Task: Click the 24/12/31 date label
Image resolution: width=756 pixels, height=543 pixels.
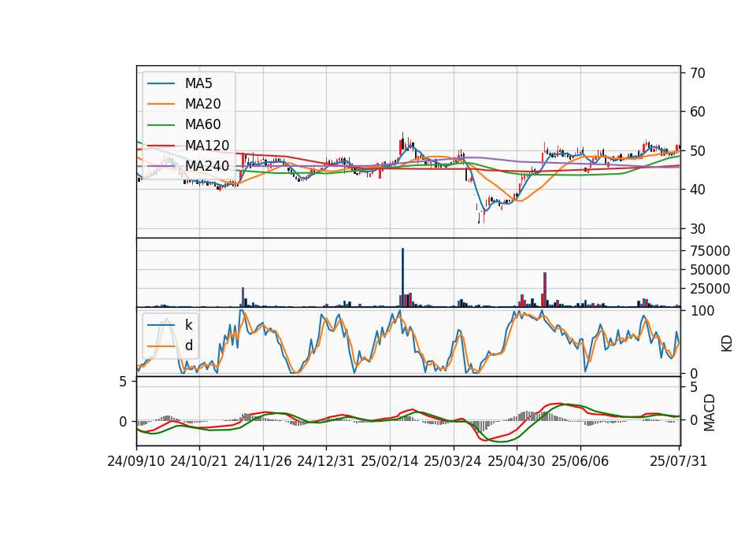Action: (326, 461)
